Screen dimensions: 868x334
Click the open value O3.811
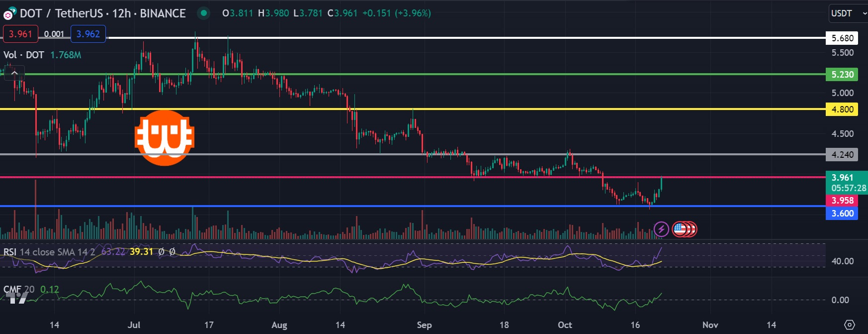(x=238, y=13)
